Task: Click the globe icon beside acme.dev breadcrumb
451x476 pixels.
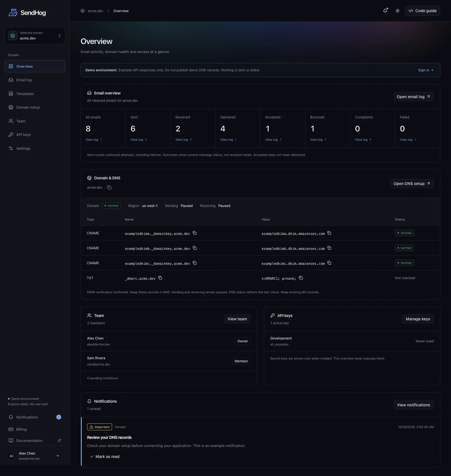Action: tap(83, 11)
